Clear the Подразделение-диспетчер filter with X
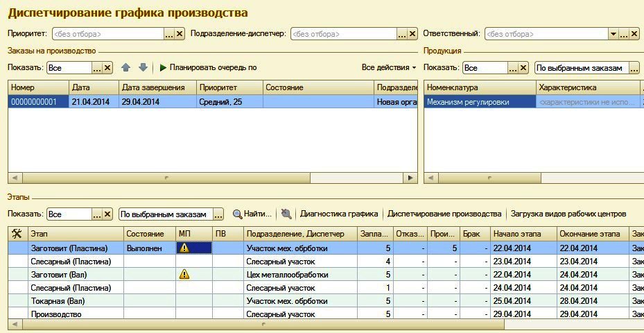 tap(412, 34)
